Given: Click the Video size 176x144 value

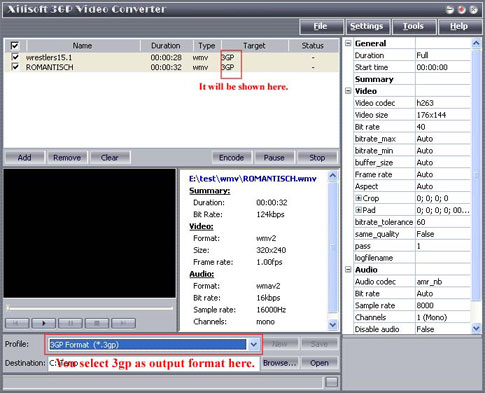Looking at the screenshot, I should [443, 115].
